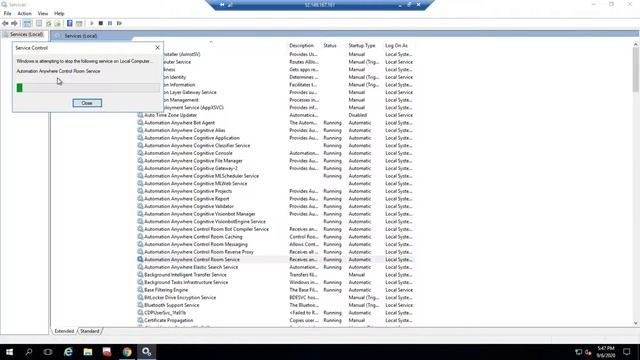The image size is (640, 360).
Task: Click the services list scrollbar thumb
Action: point(636,70)
